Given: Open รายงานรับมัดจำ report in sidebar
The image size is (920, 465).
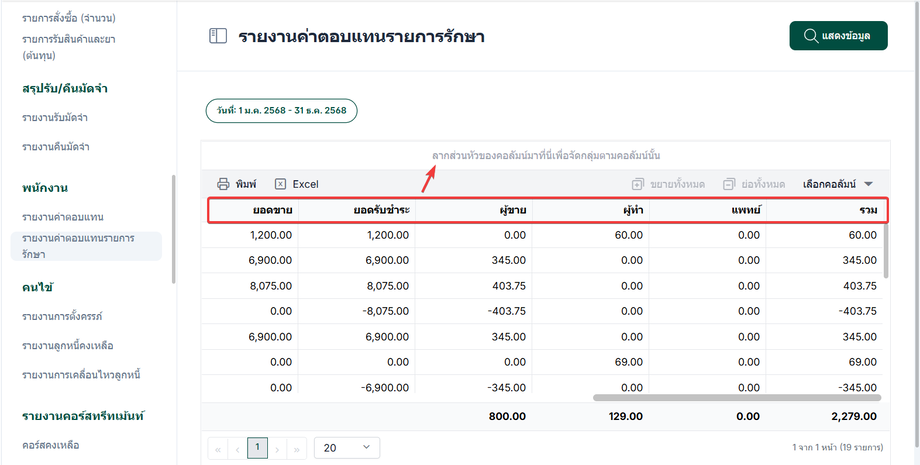Looking at the screenshot, I should coord(56,118).
